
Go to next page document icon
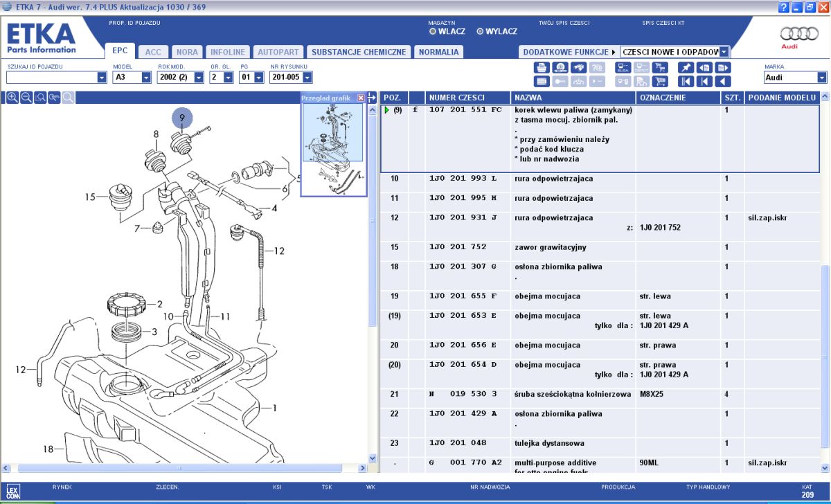[x=722, y=68]
